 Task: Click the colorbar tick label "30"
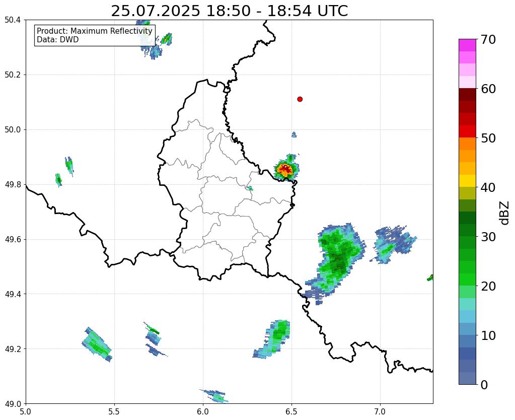point(488,237)
